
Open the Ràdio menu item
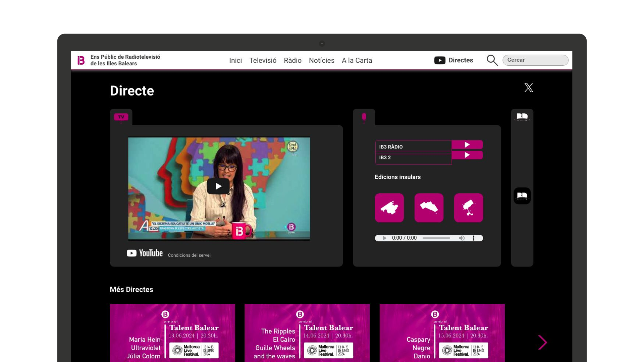(292, 60)
